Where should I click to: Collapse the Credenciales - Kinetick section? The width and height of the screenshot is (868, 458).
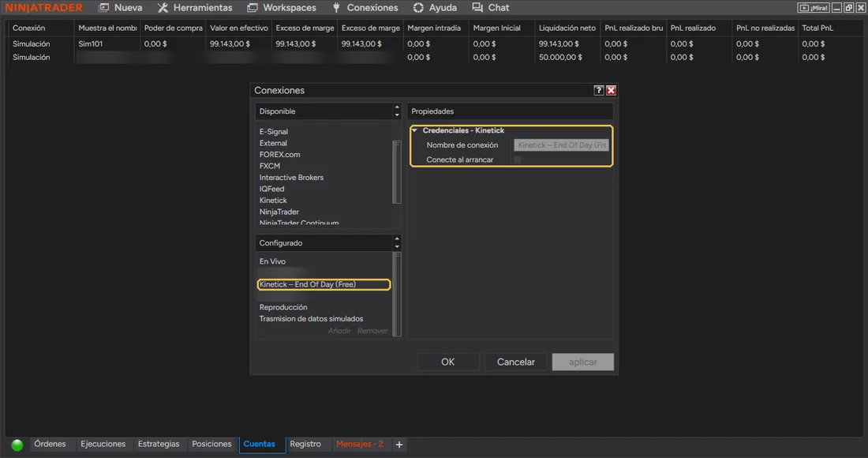[x=414, y=130]
